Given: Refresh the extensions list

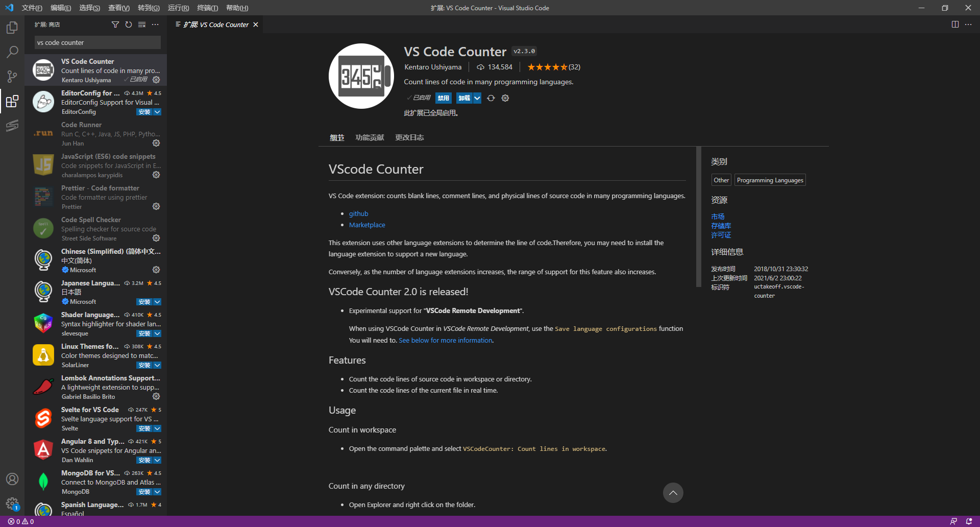Looking at the screenshot, I should tap(129, 25).
